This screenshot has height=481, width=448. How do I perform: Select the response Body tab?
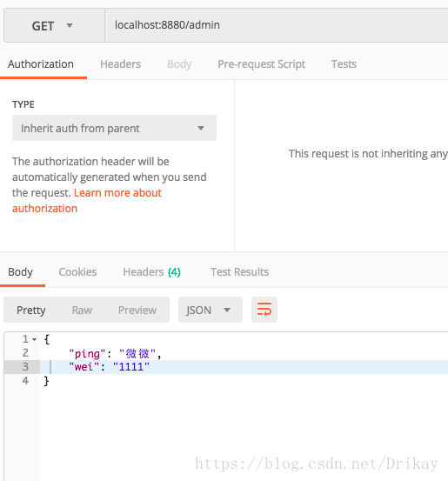(20, 272)
